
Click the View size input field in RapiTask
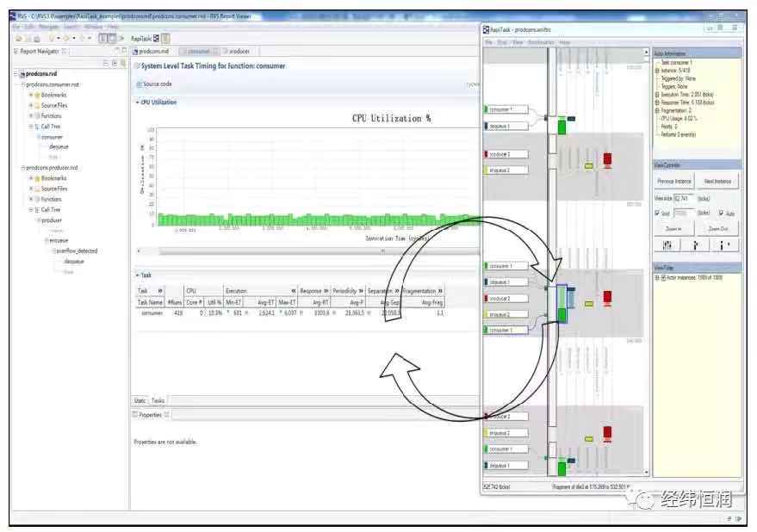pyautogui.click(x=684, y=198)
